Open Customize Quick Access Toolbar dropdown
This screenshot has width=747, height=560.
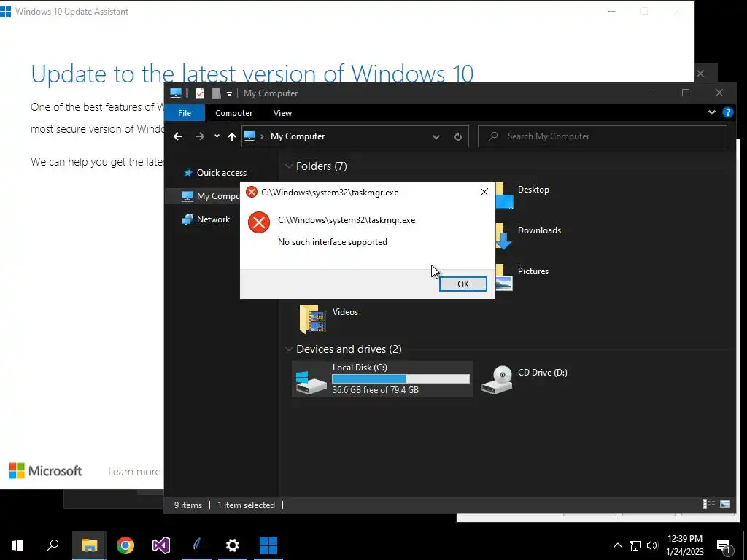229,94
